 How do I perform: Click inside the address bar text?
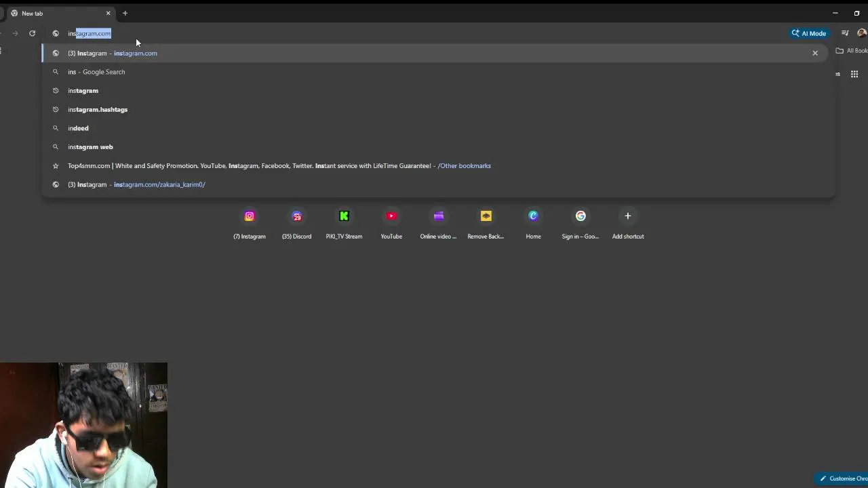(89, 33)
